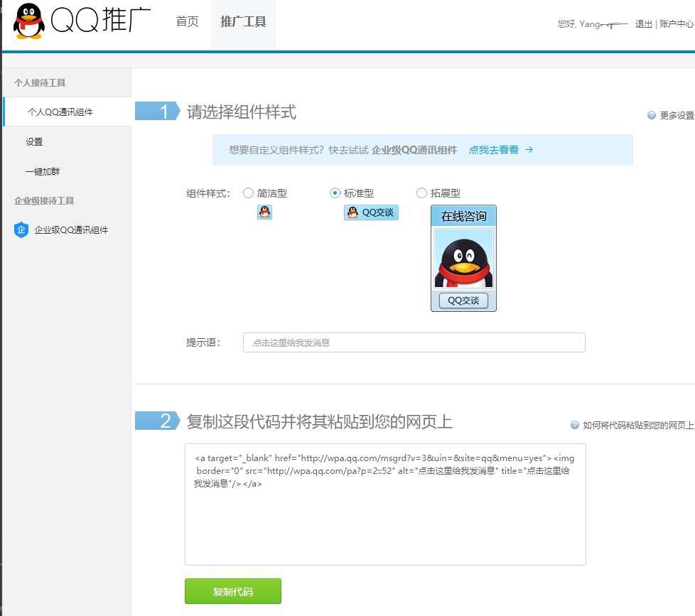Click the QQ交谈 button in 拓展型 preview
Screen dimensions: 695x616
coord(463,301)
